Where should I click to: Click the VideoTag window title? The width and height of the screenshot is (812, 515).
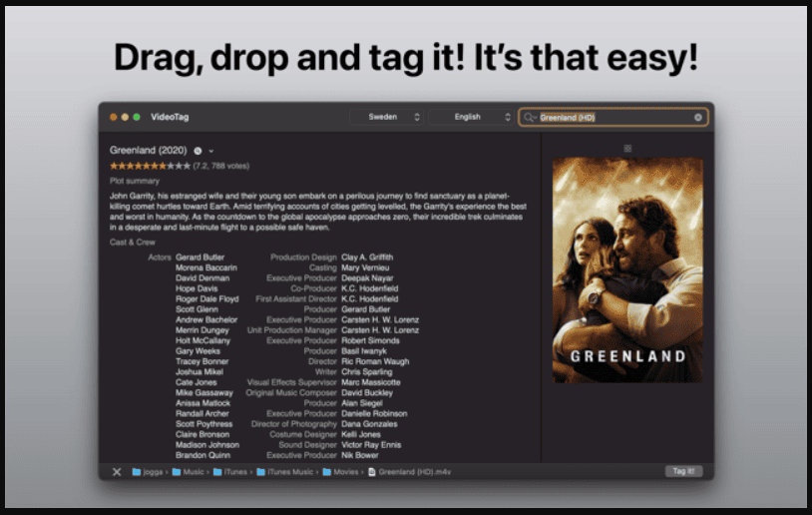170,117
